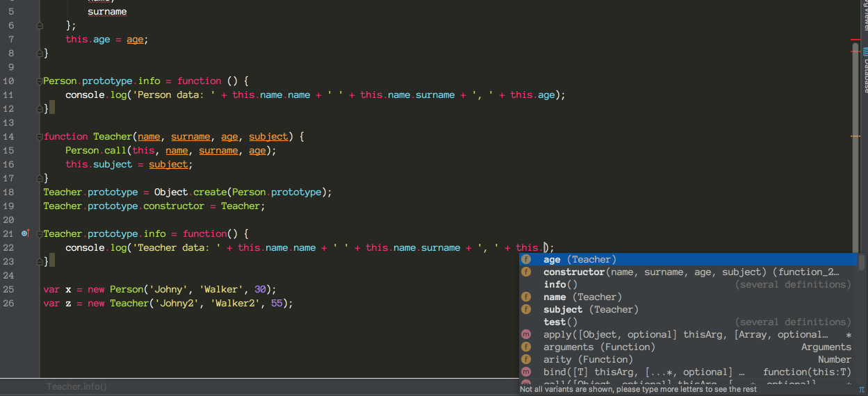Viewport: 868px width, 396px height.
Task: Click the 'Arguments' type label in the popup
Action: click(826, 347)
